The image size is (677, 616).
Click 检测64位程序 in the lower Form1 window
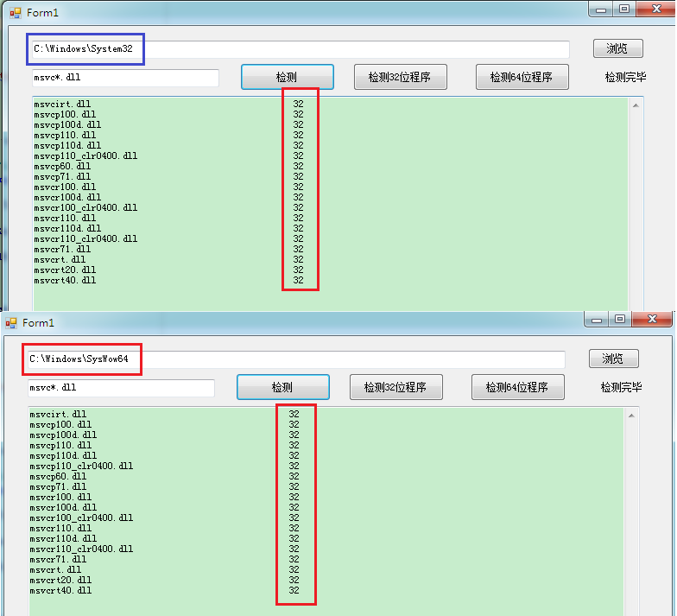pyautogui.click(x=518, y=387)
